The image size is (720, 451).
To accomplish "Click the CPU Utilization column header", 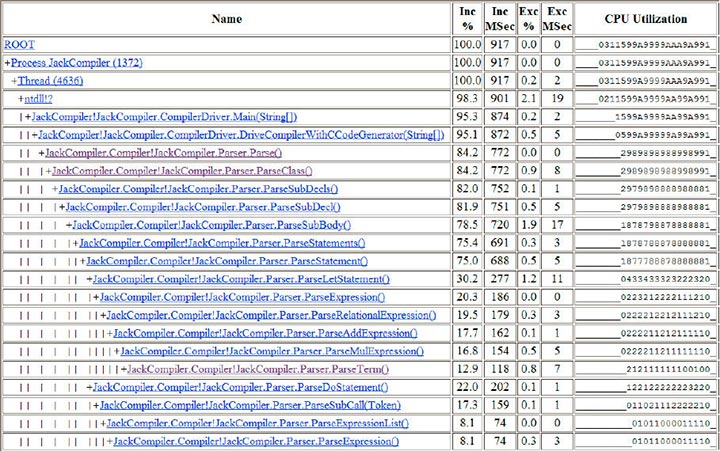I will pos(646,19).
